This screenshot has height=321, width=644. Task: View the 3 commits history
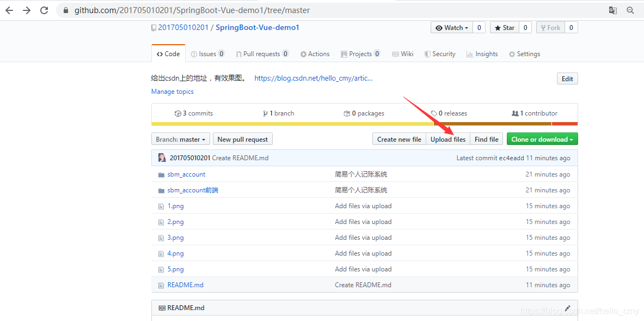tap(194, 113)
